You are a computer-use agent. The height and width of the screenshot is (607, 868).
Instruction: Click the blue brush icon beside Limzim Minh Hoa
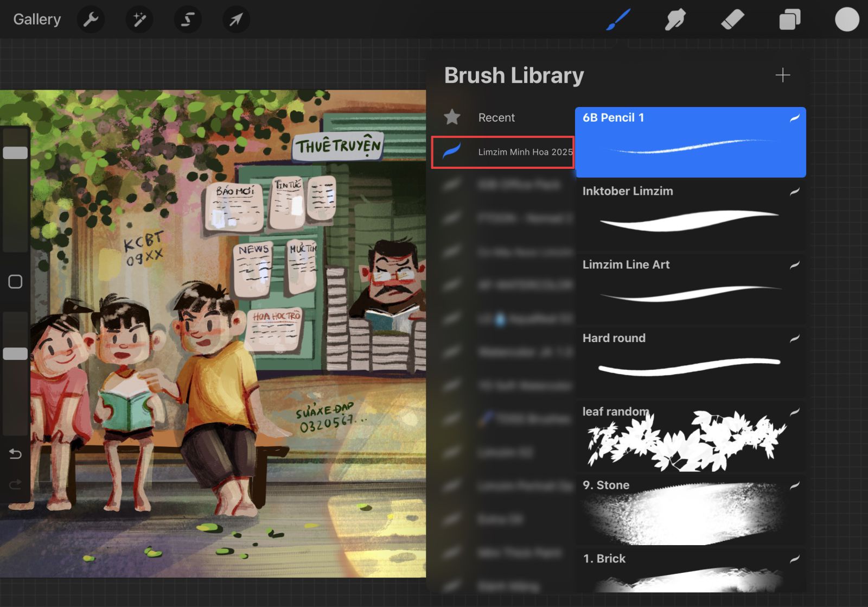click(x=452, y=151)
